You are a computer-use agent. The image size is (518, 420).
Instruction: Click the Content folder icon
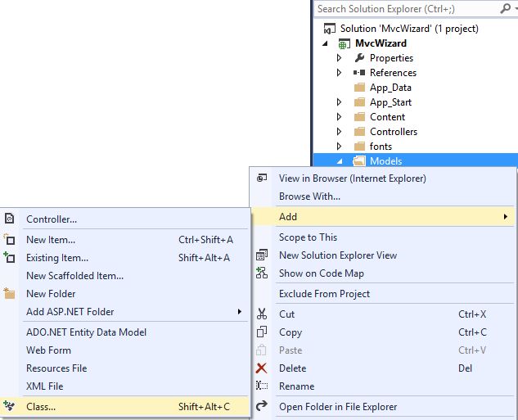click(x=359, y=116)
